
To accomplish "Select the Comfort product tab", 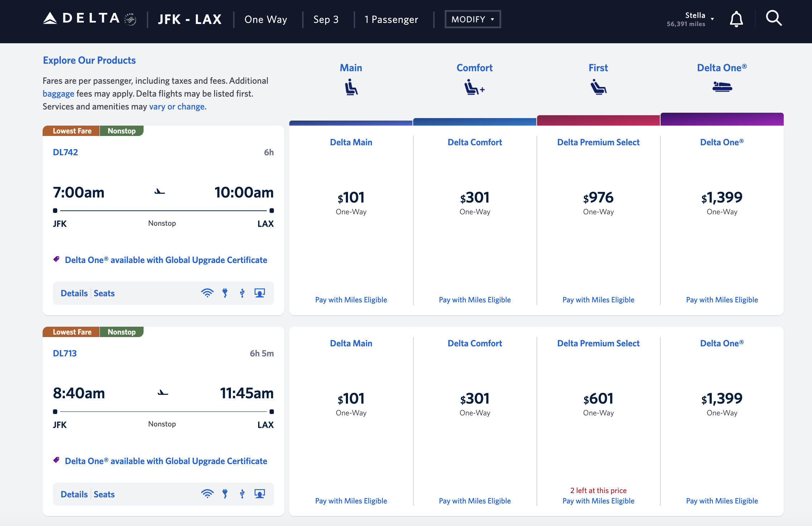I will 474,68.
